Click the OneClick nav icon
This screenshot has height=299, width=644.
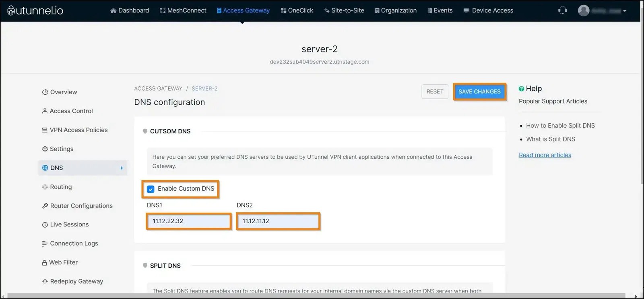pyautogui.click(x=283, y=10)
